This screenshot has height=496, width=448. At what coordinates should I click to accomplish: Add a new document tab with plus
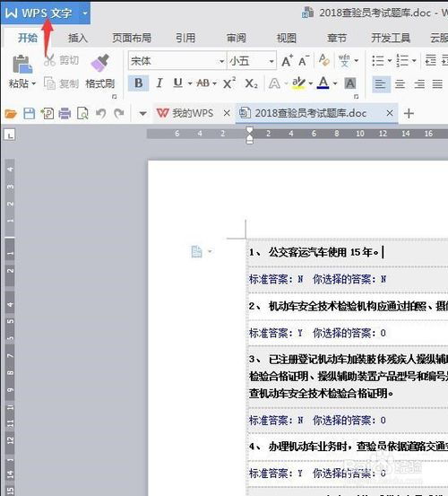click(409, 113)
